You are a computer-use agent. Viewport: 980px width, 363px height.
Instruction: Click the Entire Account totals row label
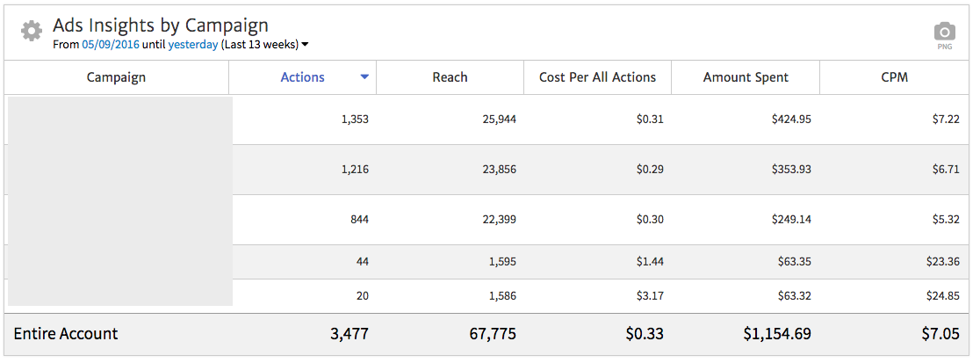pos(66,334)
